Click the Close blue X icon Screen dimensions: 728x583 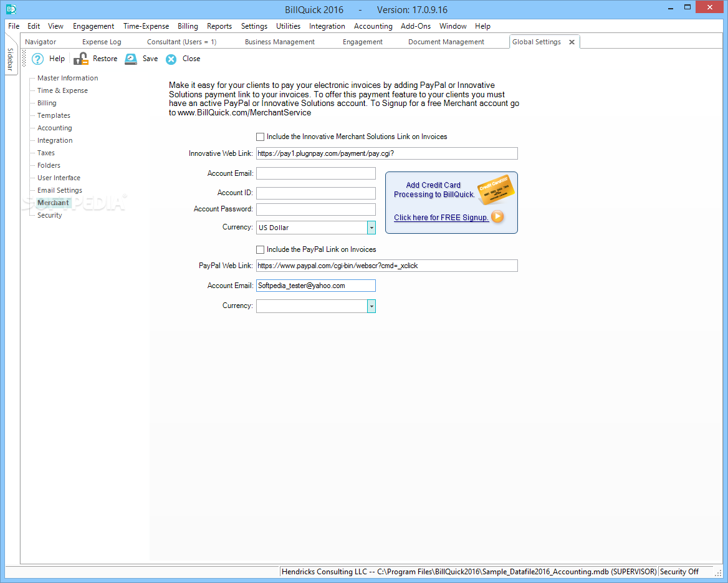[x=171, y=59]
